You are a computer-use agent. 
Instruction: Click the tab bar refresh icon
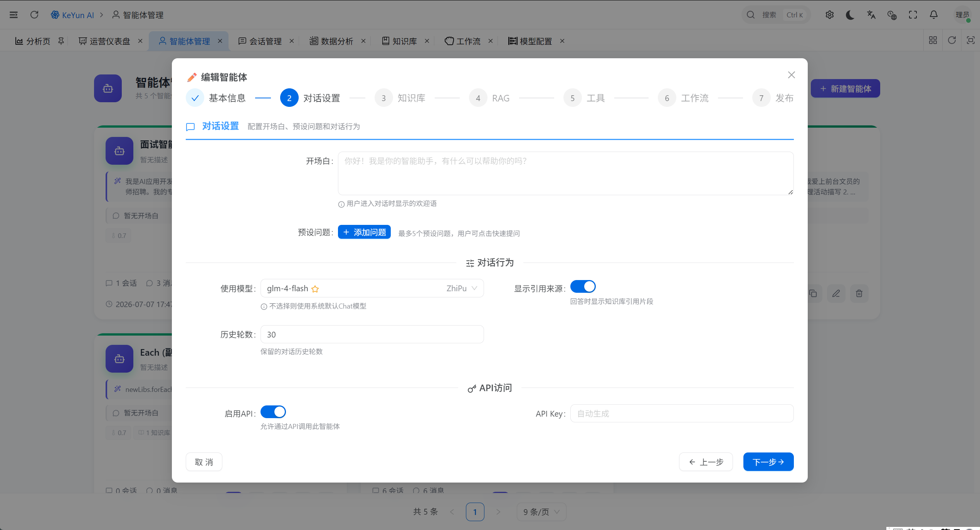(x=952, y=41)
